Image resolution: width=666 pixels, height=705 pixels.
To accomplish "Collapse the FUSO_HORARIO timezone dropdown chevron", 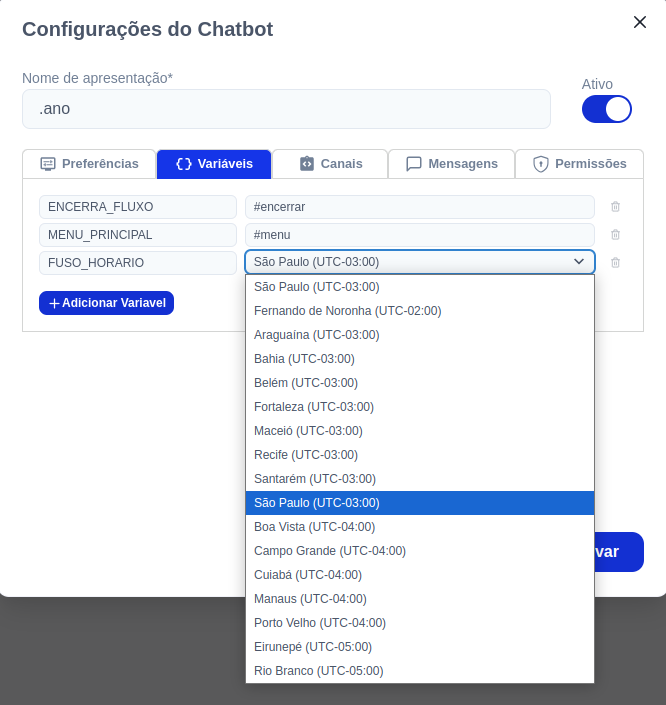I will 579,262.
